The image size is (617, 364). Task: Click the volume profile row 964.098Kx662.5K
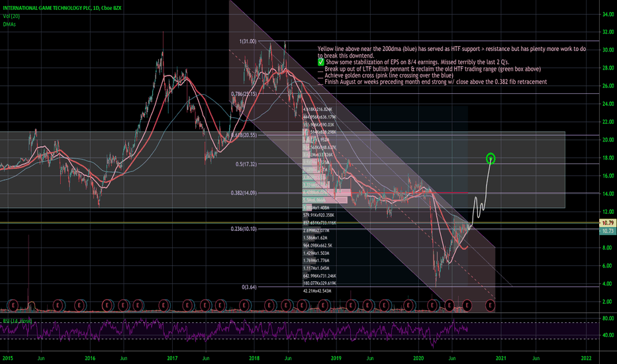click(318, 246)
